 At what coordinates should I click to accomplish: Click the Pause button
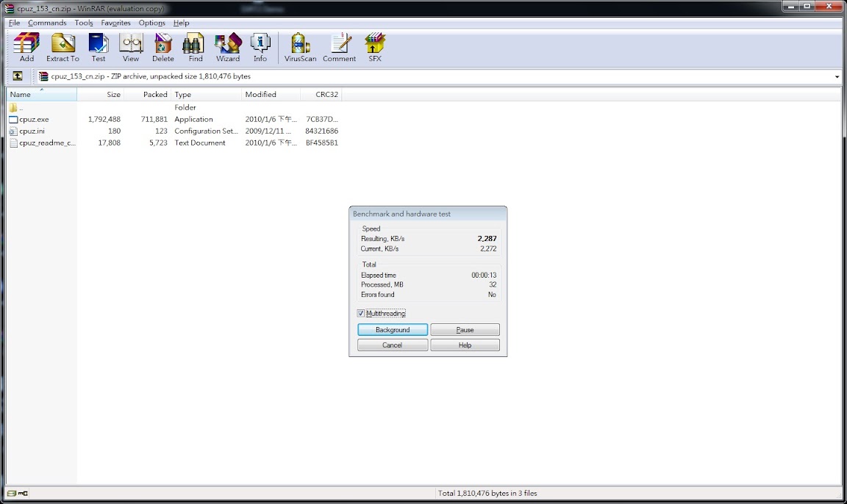pyautogui.click(x=465, y=330)
